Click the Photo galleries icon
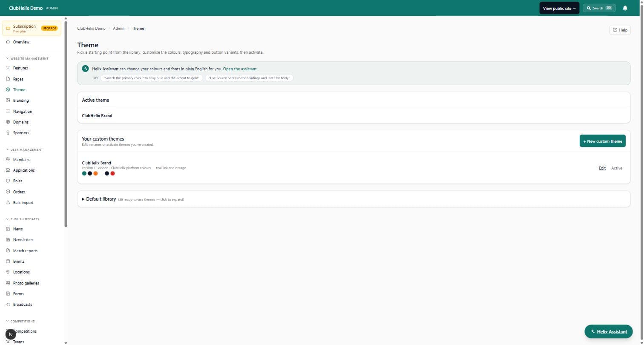This screenshot has height=345, width=644. (x=8, y=283)
